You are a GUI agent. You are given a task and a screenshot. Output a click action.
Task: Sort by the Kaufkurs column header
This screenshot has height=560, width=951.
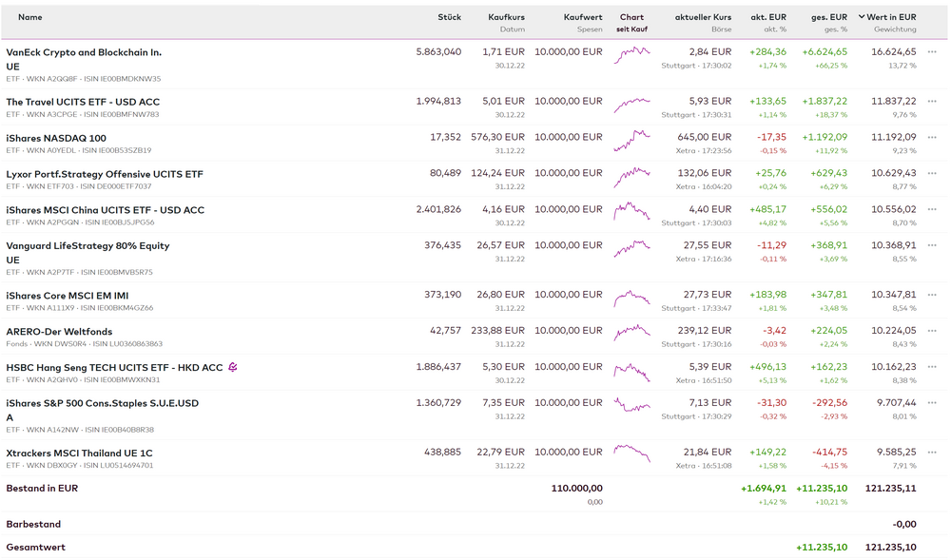[506, 17]
